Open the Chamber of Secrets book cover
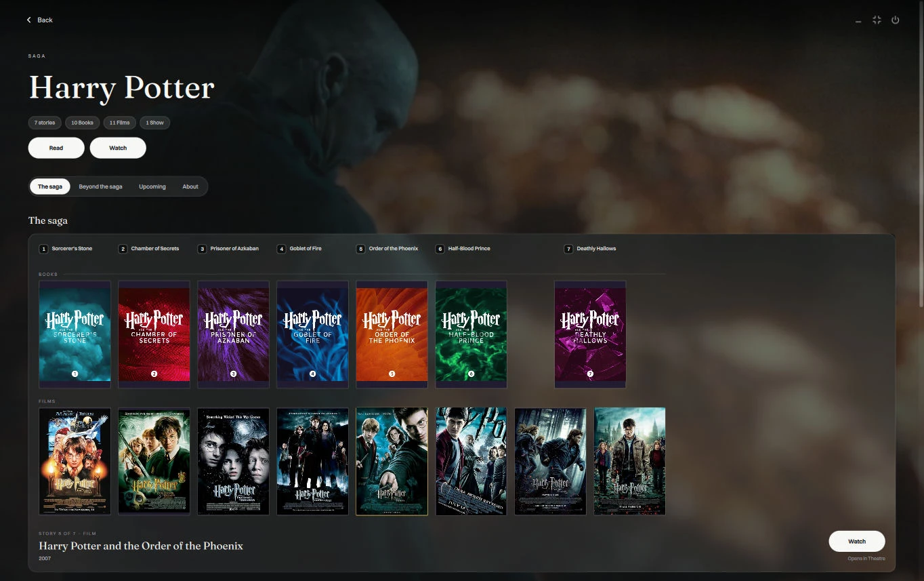924x581 pixels. (x=154, y=334)
